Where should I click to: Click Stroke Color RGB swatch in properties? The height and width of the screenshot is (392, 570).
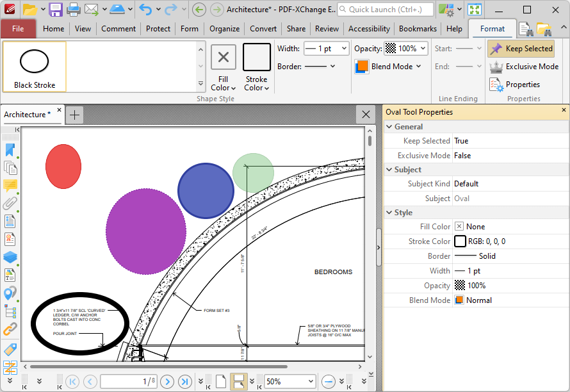pos(460,241)
